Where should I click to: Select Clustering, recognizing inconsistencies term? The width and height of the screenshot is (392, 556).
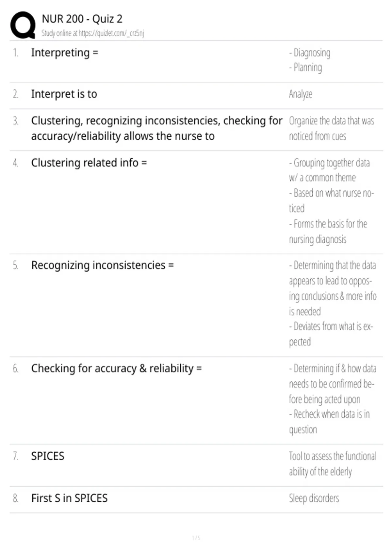click(157, 128)
